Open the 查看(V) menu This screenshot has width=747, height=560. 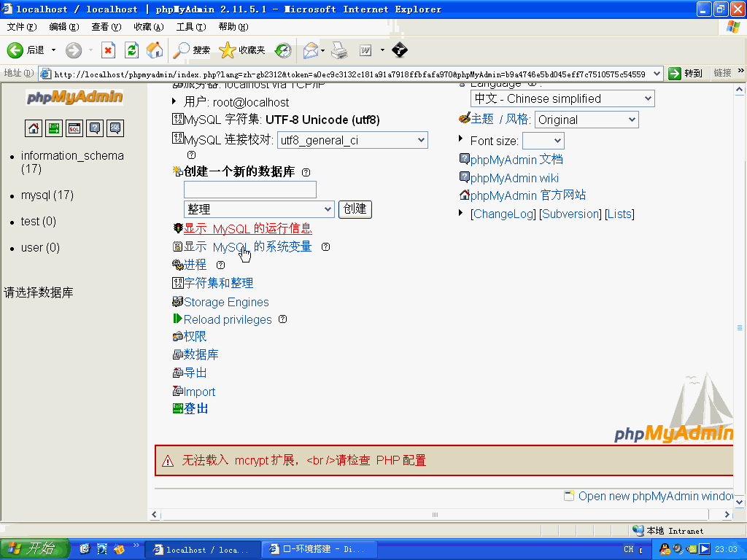point(107,27)
